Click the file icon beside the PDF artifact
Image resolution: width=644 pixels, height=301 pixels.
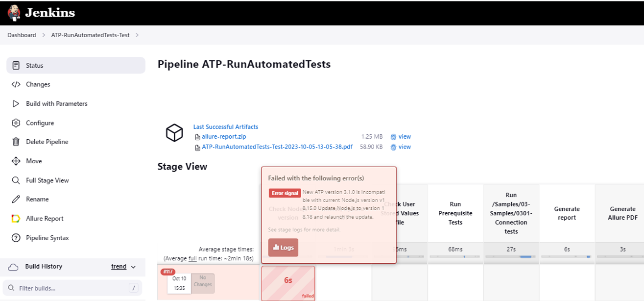click(197, 147)
